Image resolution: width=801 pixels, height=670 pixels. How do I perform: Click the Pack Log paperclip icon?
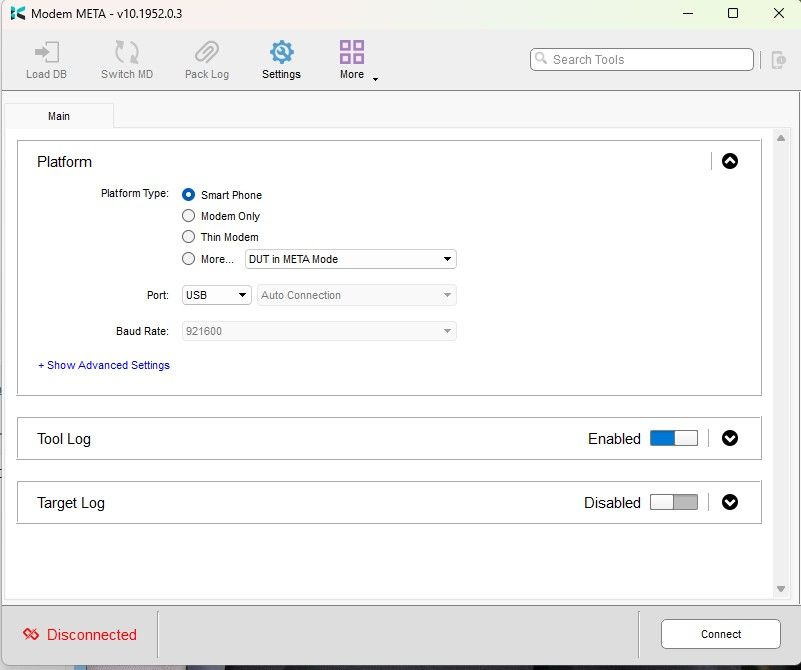[x=207, y=52]
